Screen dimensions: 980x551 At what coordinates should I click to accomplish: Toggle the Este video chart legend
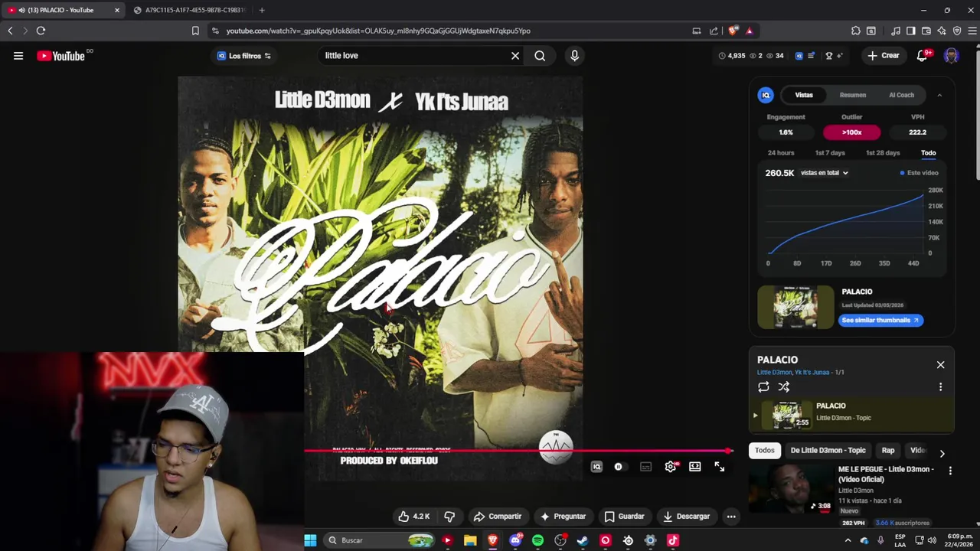[920, 173]
